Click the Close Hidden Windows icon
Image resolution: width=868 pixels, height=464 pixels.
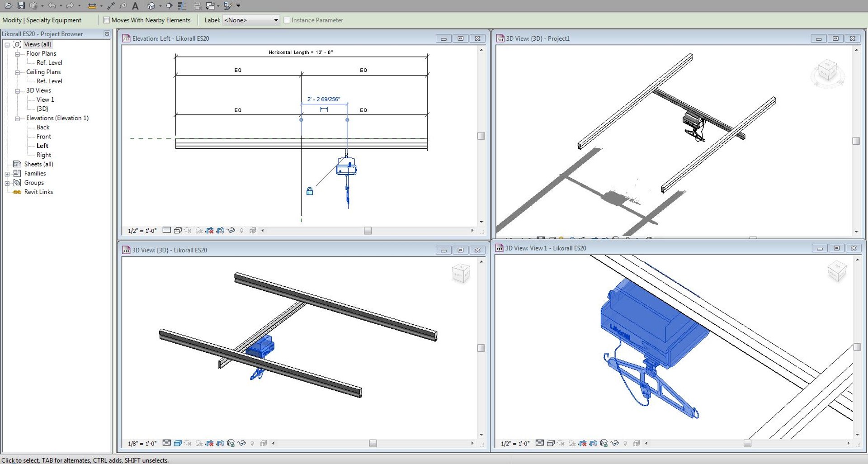click(x=197, y=6)
